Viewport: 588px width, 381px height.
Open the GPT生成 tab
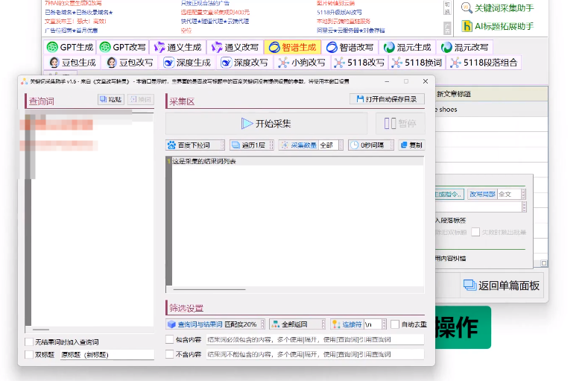point(70,47)
